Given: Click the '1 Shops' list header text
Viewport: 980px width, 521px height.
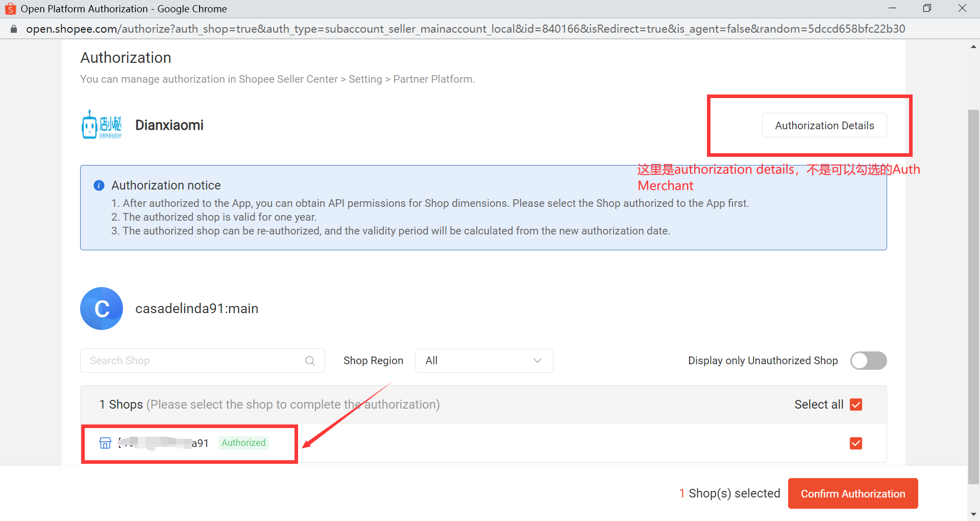Looking at the screenshot, I should [121, 405].
